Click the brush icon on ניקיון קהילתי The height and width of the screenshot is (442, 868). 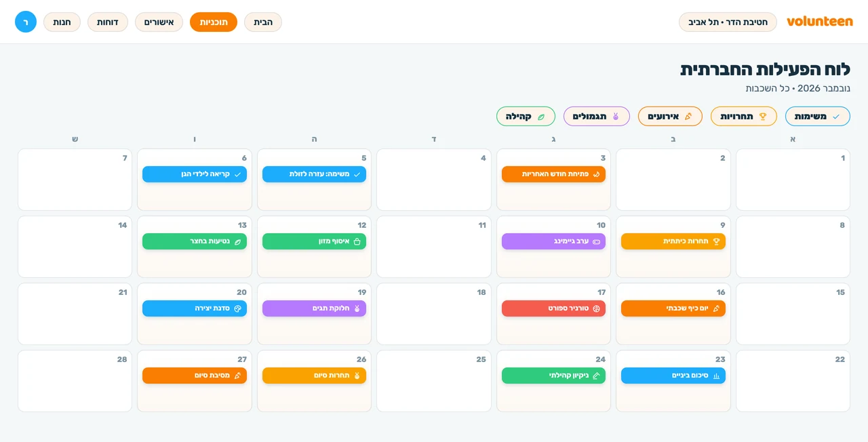click(597, 376)
